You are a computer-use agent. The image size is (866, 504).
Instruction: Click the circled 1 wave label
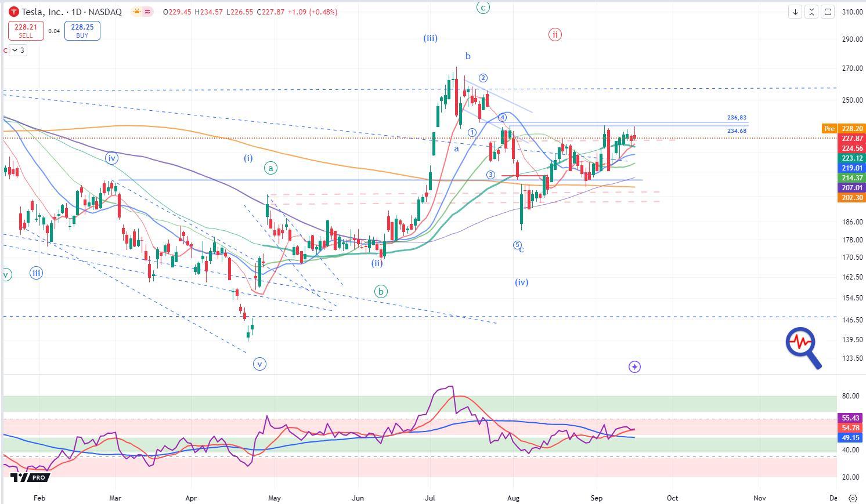click(472, 133)
